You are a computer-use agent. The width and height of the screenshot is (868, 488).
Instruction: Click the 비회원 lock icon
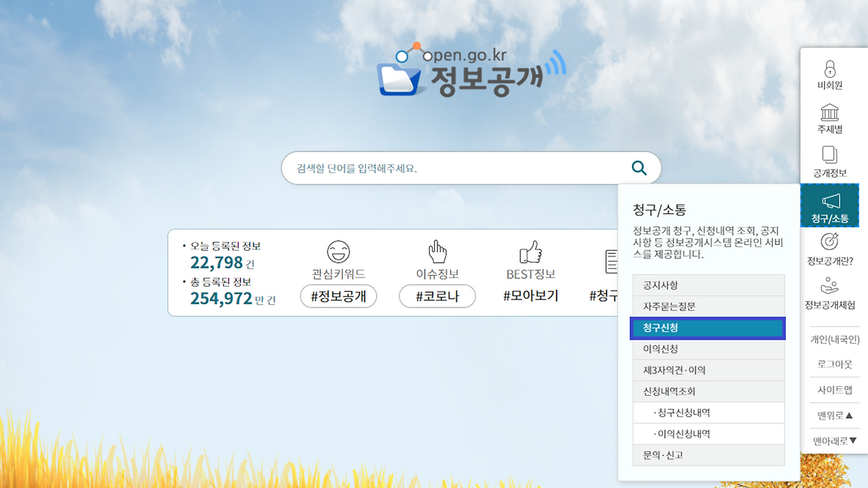tap(830, 77)
